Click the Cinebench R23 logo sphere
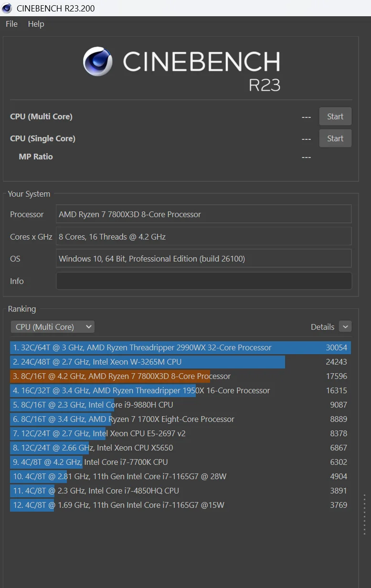371x588 pixels. [98, 62]
